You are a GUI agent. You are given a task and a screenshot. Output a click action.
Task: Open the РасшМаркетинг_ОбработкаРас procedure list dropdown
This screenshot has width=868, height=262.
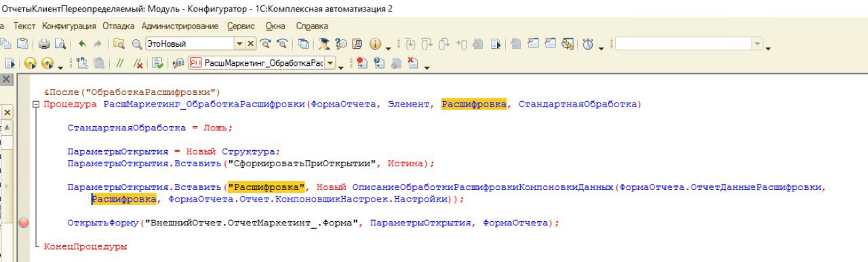point(330,64)
